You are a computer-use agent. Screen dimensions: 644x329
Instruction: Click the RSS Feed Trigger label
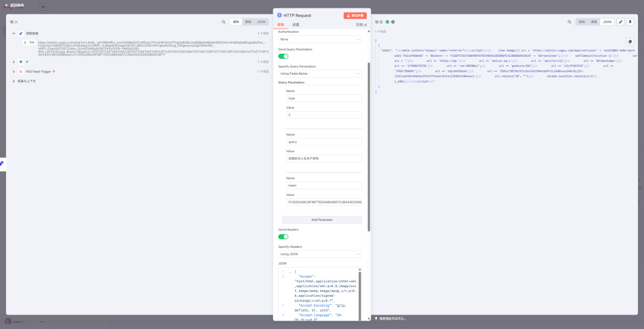pyautogui.click(x=39, y=72)
